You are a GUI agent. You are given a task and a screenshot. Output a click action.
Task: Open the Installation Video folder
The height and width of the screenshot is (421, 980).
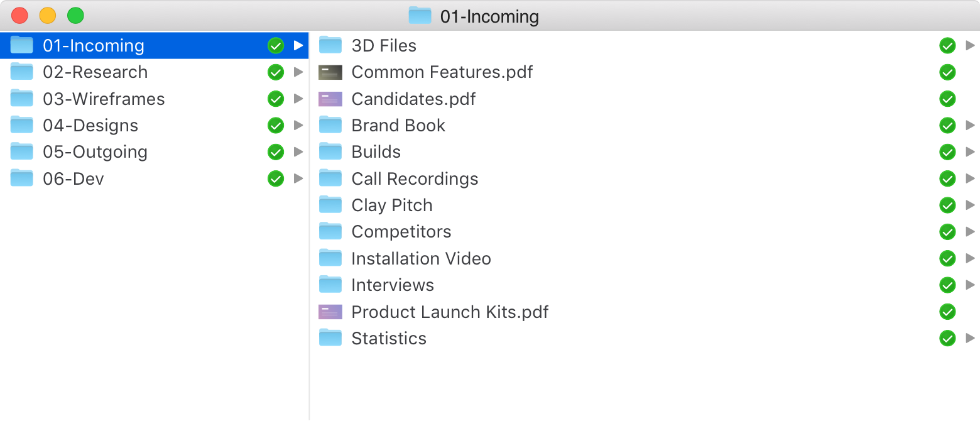[x=421, y=259]
